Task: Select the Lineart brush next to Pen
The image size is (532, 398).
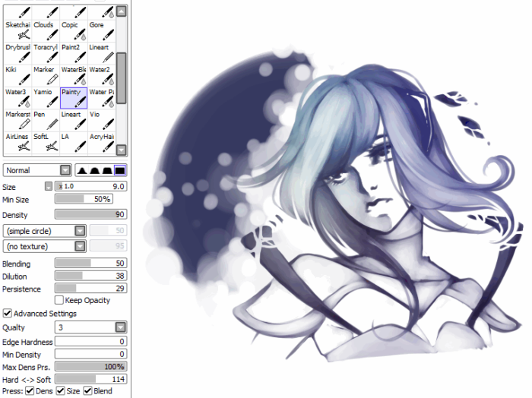Action: (73, 120)
